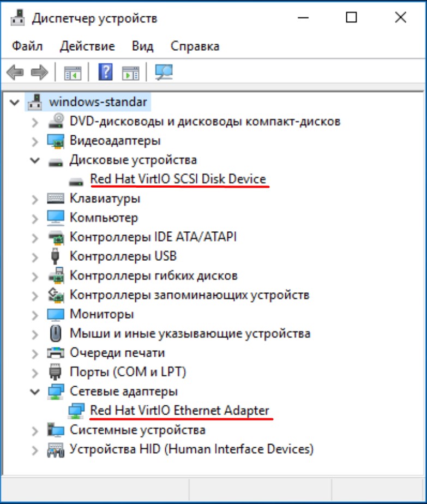Collapse the Дисковые устройства node
The image size is (427, 504).
tap(35, 160)
